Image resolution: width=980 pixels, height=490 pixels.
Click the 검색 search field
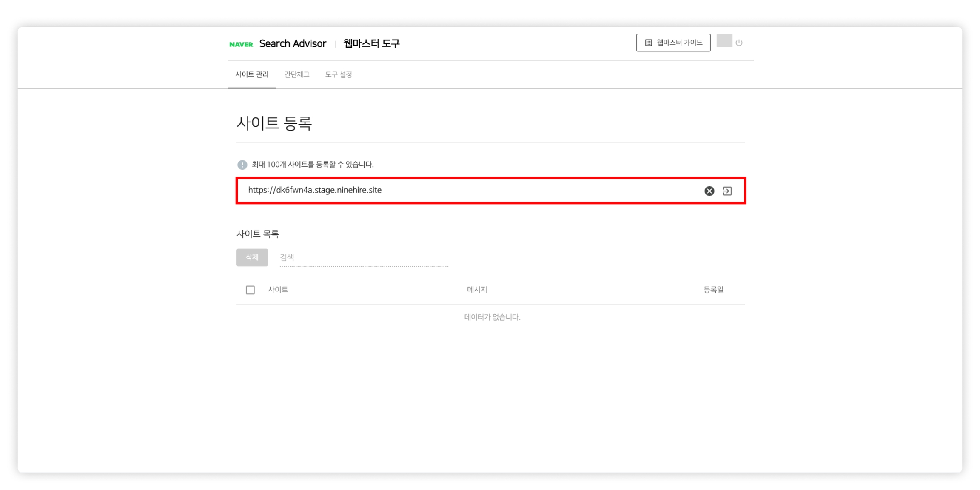click(x=364, y=257)
